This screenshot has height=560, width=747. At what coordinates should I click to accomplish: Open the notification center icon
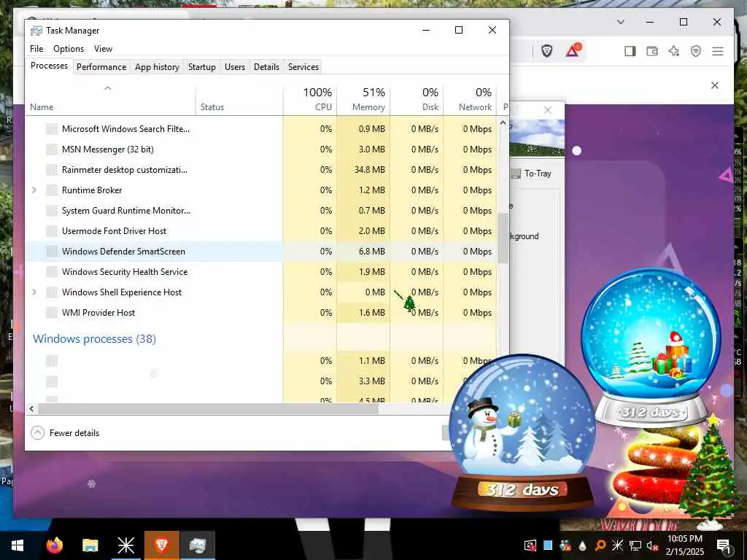(723, 545)
